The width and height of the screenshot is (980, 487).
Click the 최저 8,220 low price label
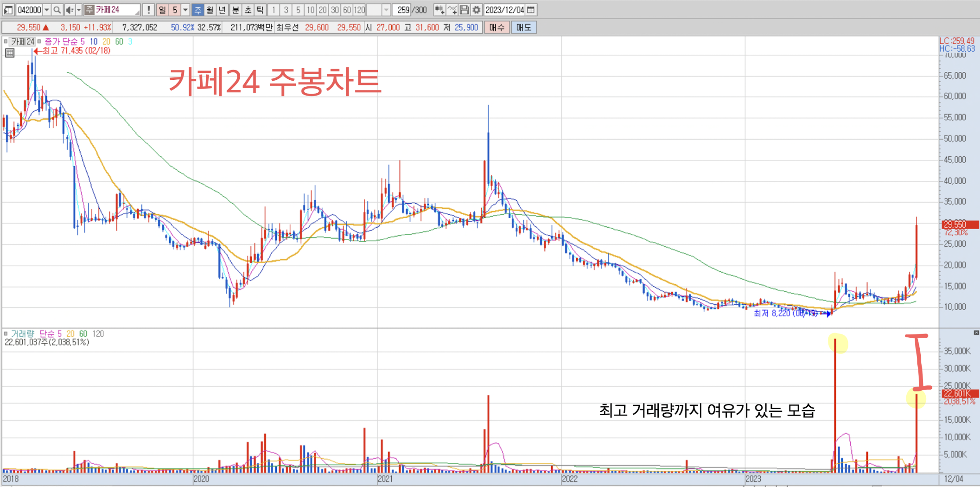786,314
